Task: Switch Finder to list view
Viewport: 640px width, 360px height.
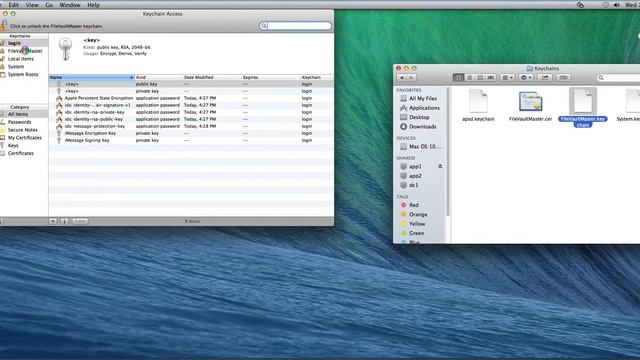Action: 469,78
